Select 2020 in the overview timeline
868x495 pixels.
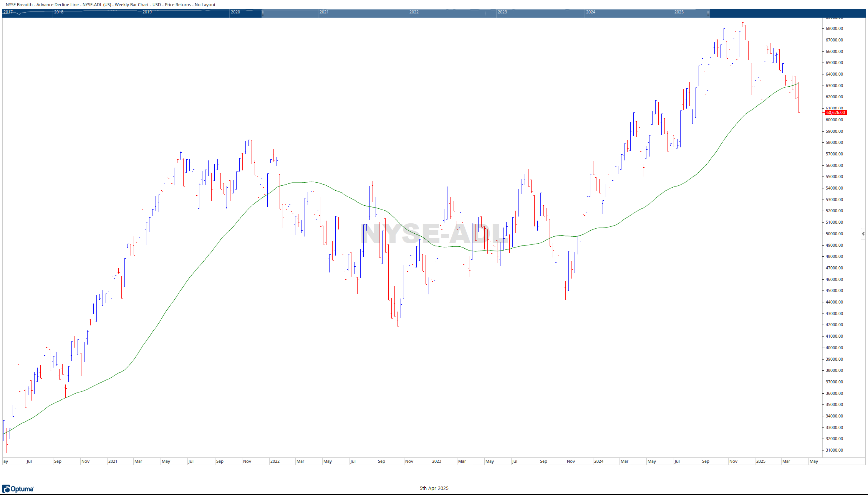235,12
